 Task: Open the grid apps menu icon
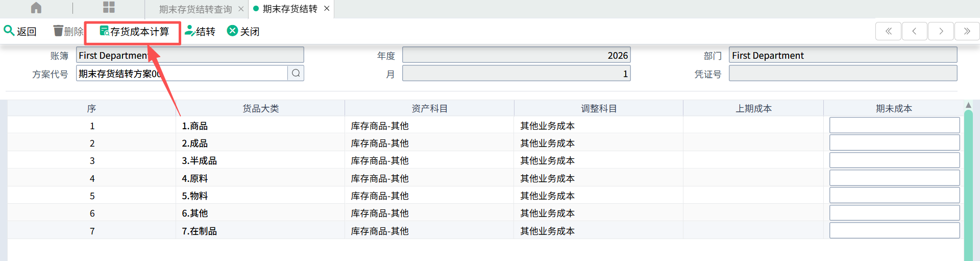(109, 8)
